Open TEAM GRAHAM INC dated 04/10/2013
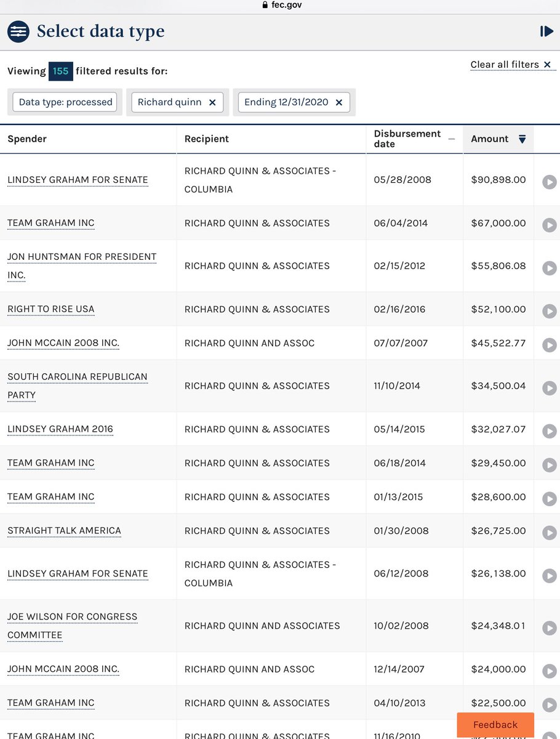The image size is (560, 739). [x=51, y=703]
